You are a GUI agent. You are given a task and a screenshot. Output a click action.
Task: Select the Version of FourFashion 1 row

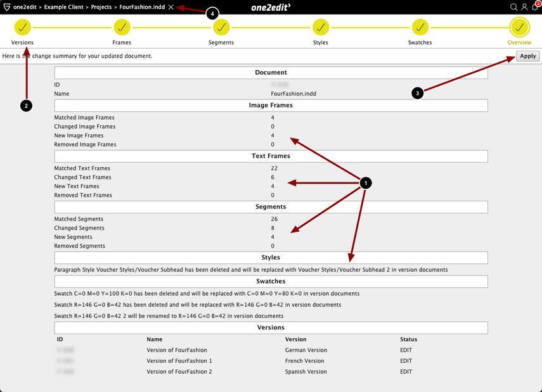[x=271, y=361]
